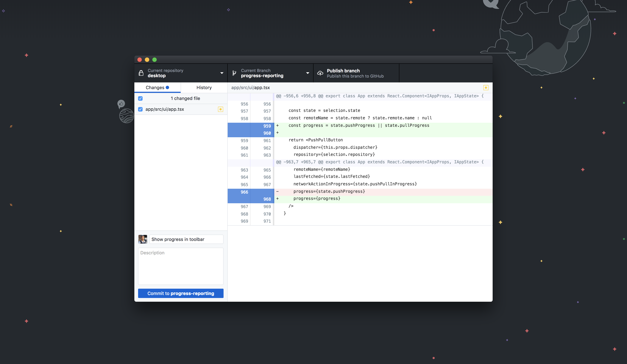The image size is (627, 364).
Task: Switch to the Changes tab
Action: point(157,87)
